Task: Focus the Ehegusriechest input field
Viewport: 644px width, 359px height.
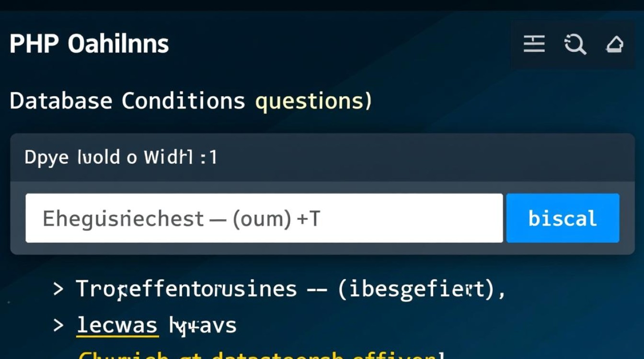Action: coord(264,218)
